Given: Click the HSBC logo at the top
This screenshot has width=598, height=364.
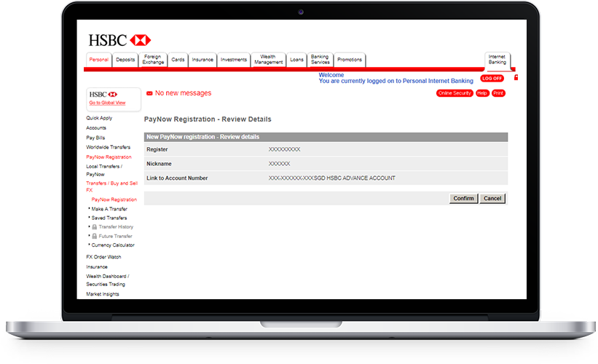Looking at the screenshot, I should 119,40.
